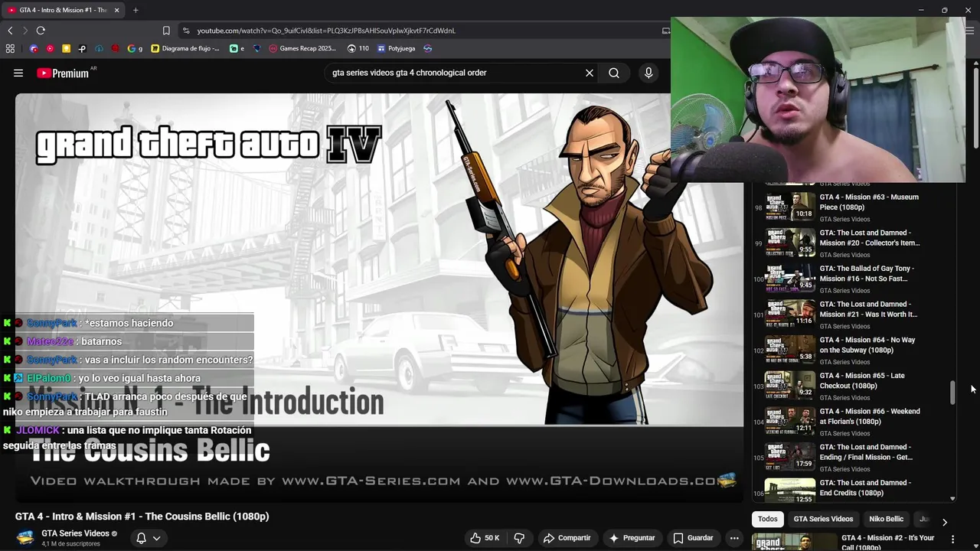Open the YouTube guide hamburger menu
Viewport: 980px width, 551px height.
(18, 73)
